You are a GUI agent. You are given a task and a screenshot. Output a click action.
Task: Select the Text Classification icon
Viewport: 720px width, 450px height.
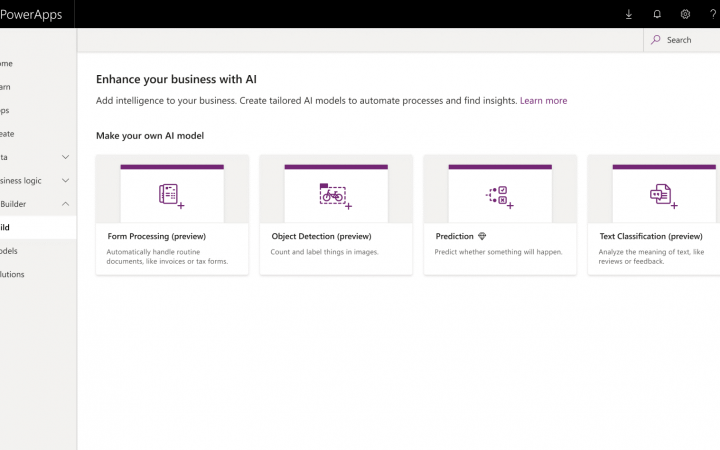pyautogui.click(x=664, y=196)
